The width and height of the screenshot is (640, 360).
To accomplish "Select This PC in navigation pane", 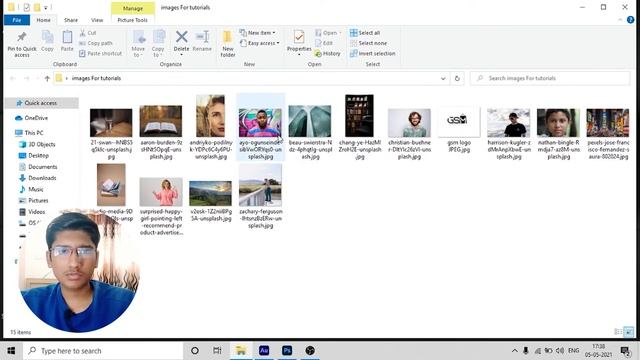I will pos(29,133).
